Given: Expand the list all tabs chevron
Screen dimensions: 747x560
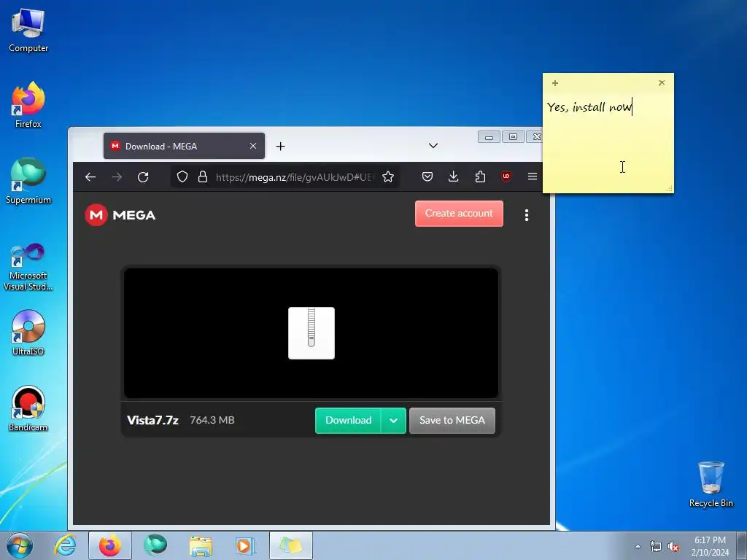Looking at the screenshot, I should [433, 146].
